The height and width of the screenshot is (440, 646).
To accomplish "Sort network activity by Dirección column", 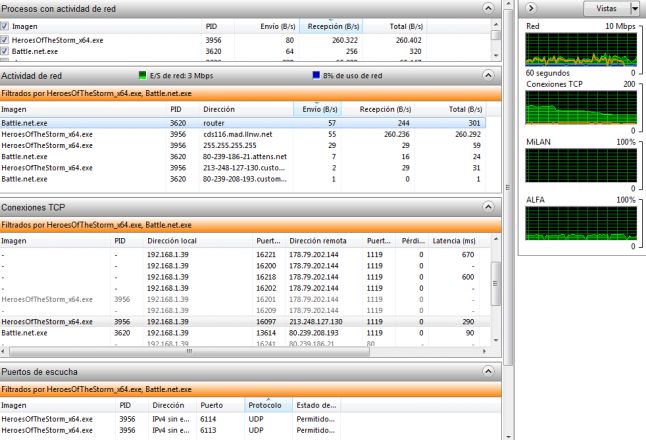I will coord(246,109).
